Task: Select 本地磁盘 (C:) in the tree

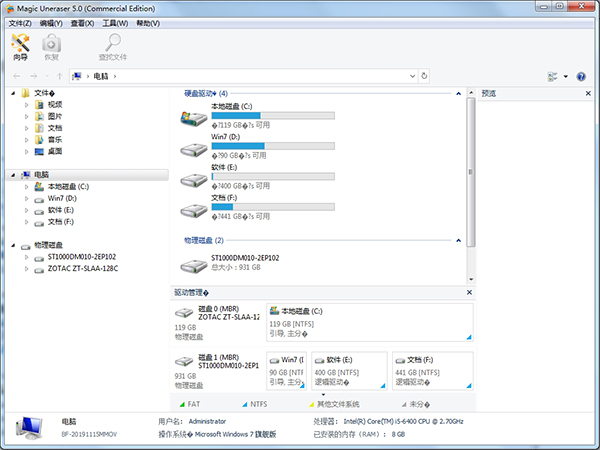Action: (x=68, y=186)
